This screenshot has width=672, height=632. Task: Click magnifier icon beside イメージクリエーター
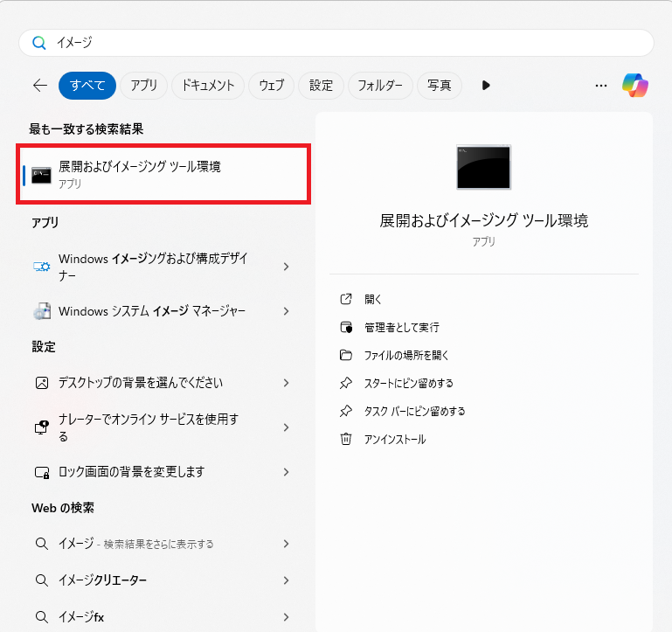(42, 580)
